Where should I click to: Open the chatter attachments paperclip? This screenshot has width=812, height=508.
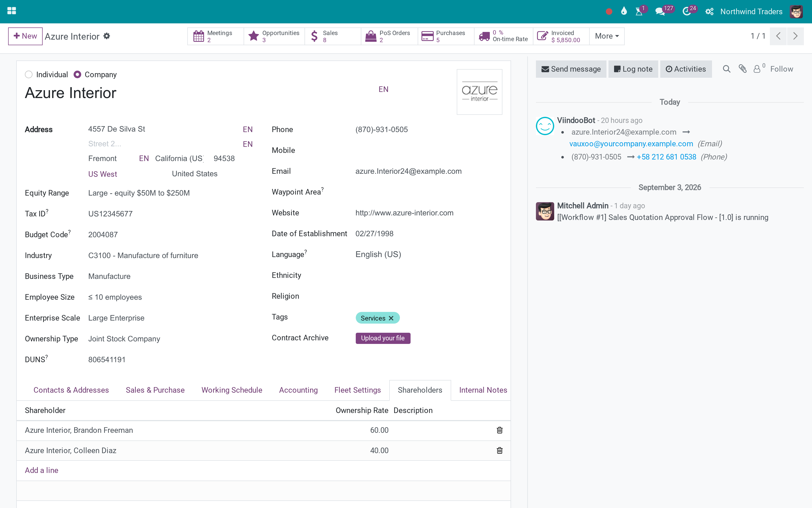pos(742,69)
